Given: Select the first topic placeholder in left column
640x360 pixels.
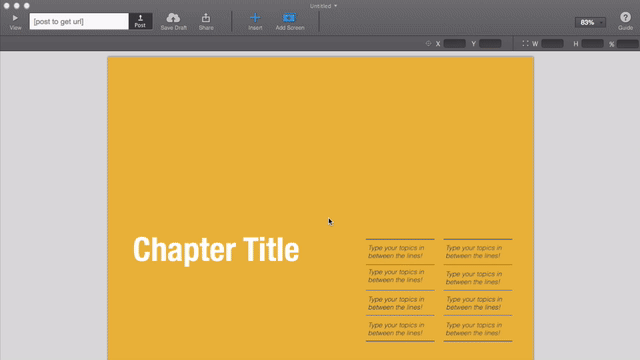Looking at the screenshot, I should click(x=396, y=252).
